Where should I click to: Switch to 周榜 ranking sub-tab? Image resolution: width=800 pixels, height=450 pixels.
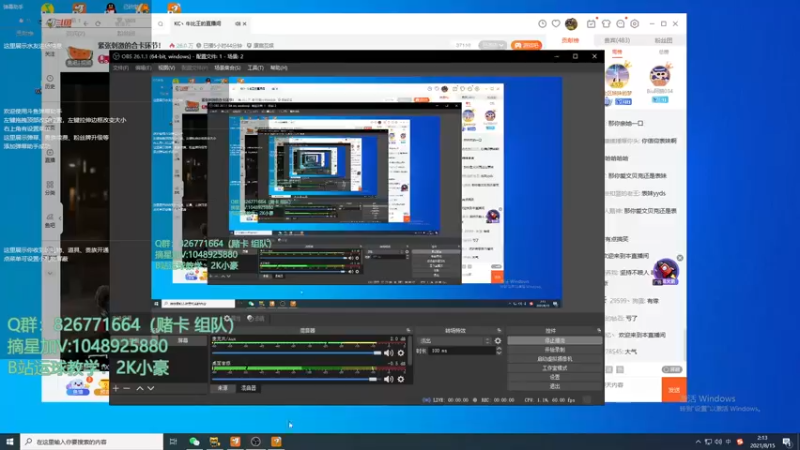[x=617, y=52]
